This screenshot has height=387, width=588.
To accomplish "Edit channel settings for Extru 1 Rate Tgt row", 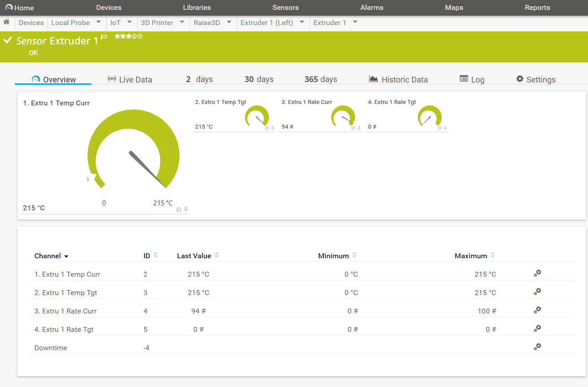I will pos(537,328).
